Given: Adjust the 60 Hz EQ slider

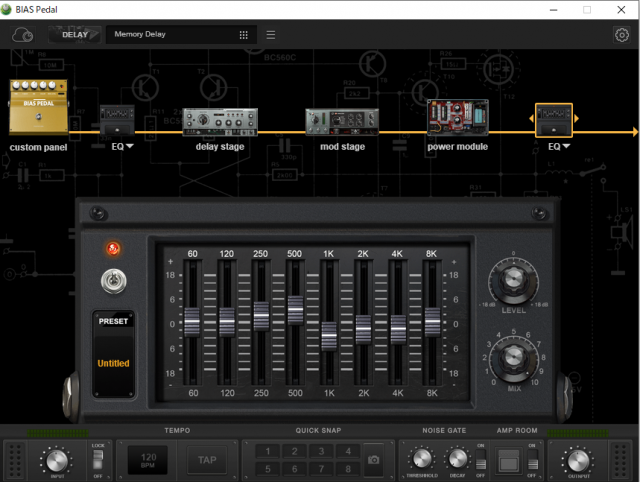Looking at the screenshot, I should tap(192, 322).
